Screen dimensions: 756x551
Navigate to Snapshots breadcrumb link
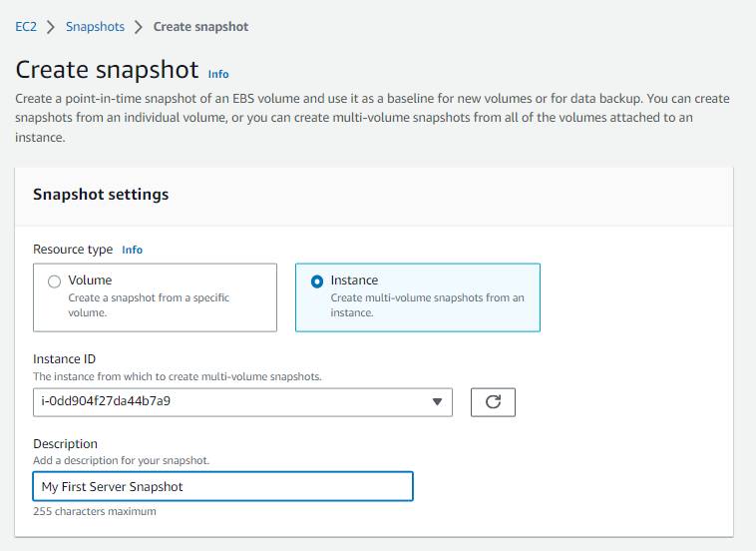click(x=95, y=27)
